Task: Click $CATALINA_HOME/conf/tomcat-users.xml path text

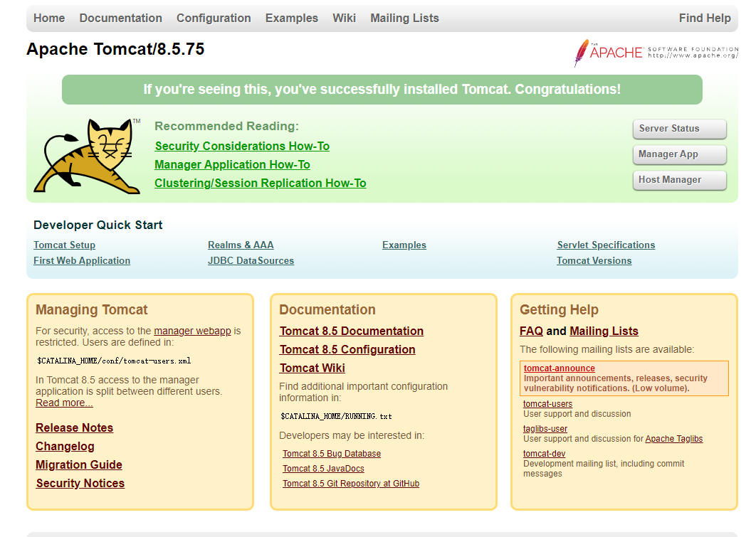Action: [x=114, y=361]
